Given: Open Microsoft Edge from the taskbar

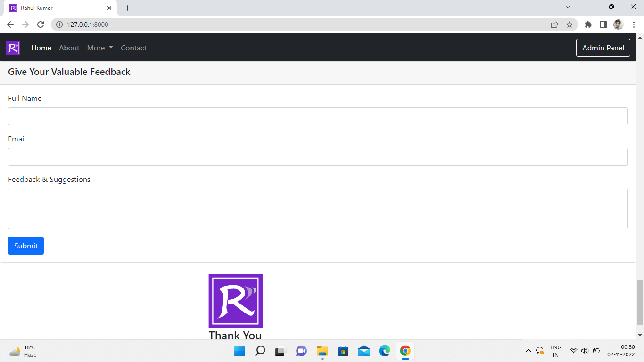Looking at the screenshot, I should pyautogui.click(x=384, y=351).
